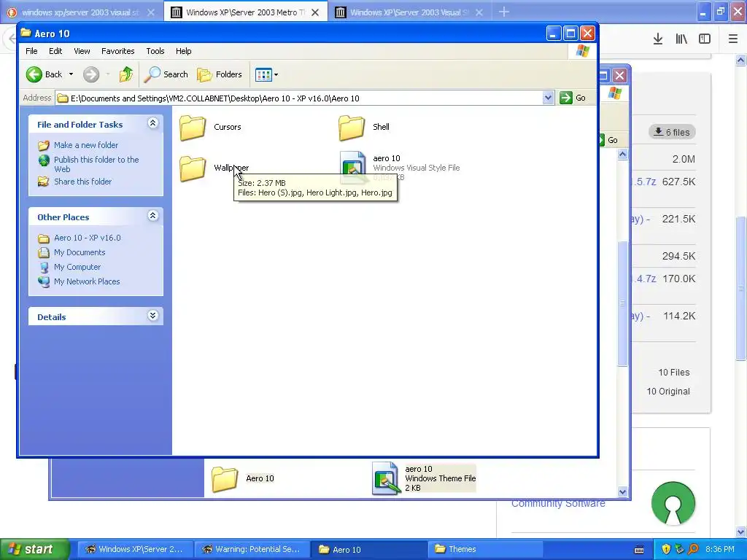This screenshot has height=560, width=747.
Task: Open My Network Places link
Action: [x=87, y=281]
